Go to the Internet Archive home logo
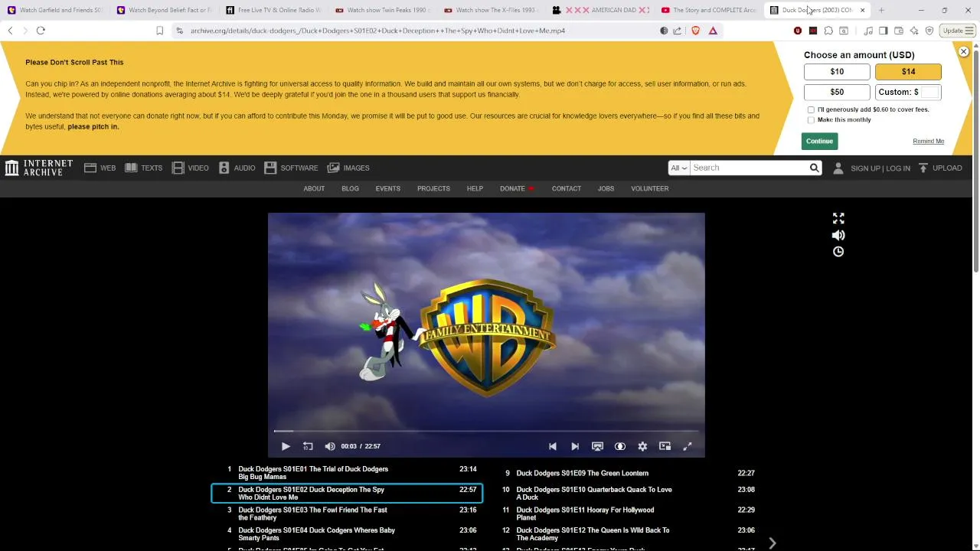Image resolution: width=980 pixels, height=551 pixels. 39,168
